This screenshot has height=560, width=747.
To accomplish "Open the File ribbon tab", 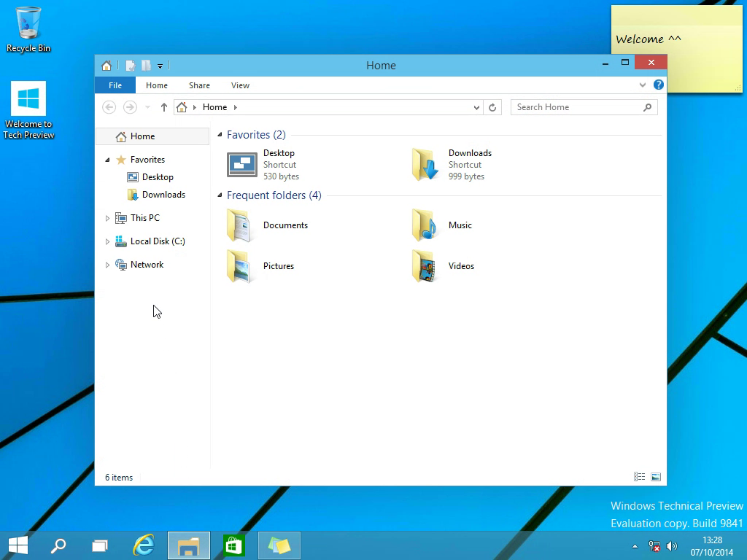I will tap(115, 85).
